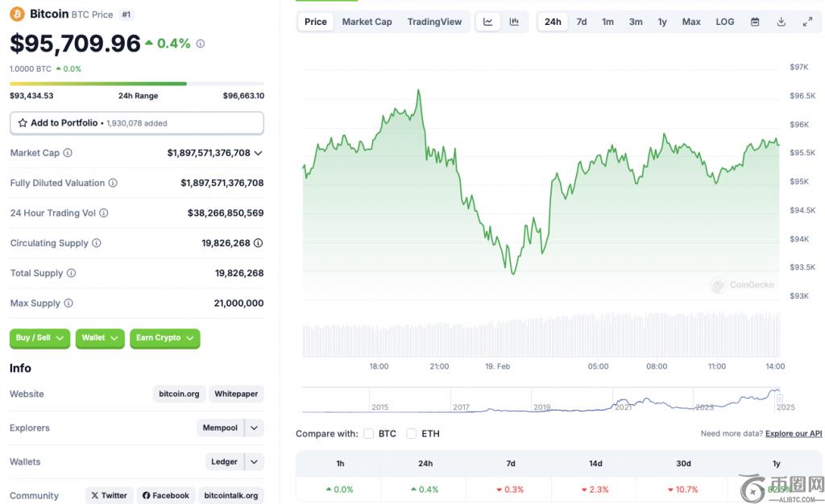Expand chart to fullscreen
Image resolution: width=825 pixels, height=504 pixels.
(x=807, y=22)
